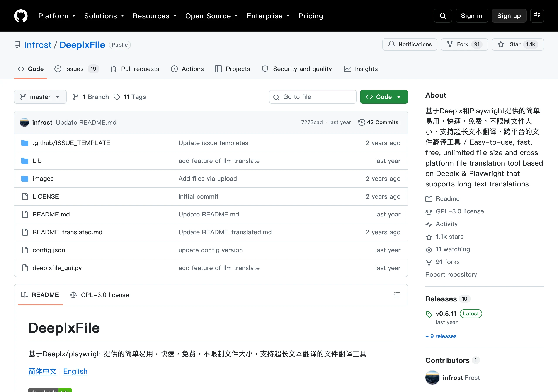Open the Insights tab
The height and width of the screenshot is (392, 558).
(361, 69)
